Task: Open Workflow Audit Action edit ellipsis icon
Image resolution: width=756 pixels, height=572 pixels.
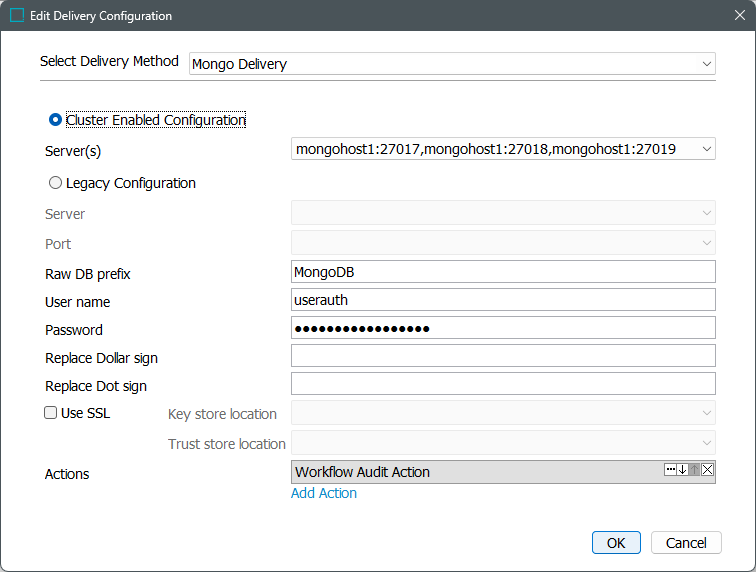Action: click(x=670, y=470)
